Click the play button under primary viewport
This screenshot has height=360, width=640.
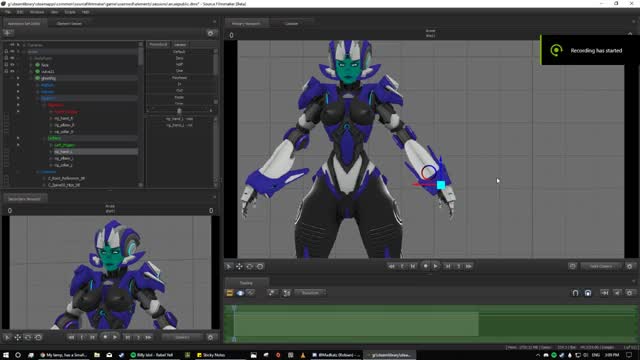pos(436,266)
